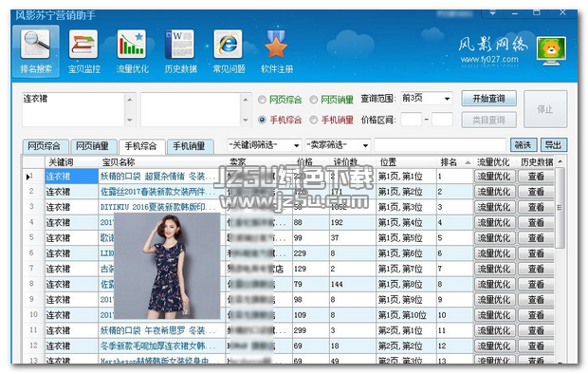The height and width of the screenshot is (374, 588).
Task: Sort by the 关键词 column header
Action: pyautogui.click(x=72, y=161)
